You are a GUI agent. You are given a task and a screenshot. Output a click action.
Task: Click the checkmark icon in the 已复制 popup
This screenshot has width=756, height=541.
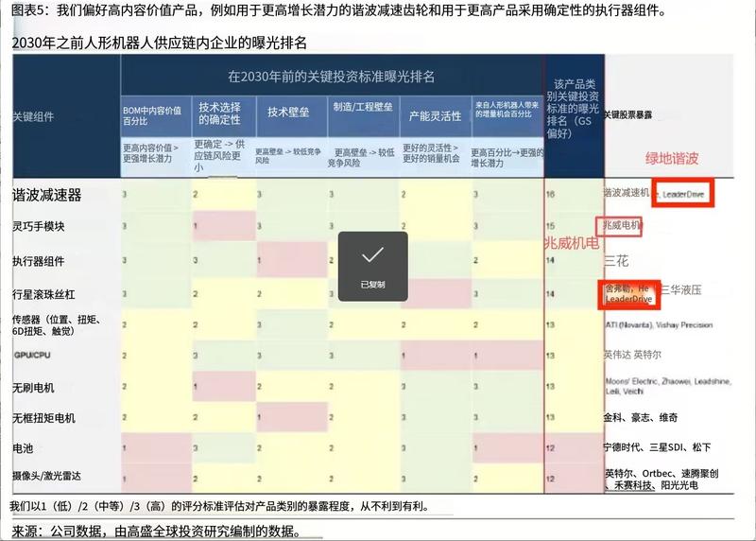pyautogui.click(x=372, y=254)
